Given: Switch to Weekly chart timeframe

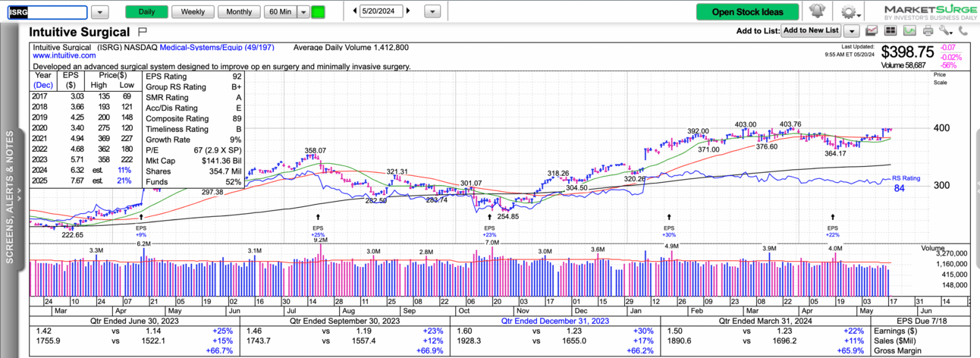Looking at the screenshot, I should pyautogui.click(x=193, y=12).
